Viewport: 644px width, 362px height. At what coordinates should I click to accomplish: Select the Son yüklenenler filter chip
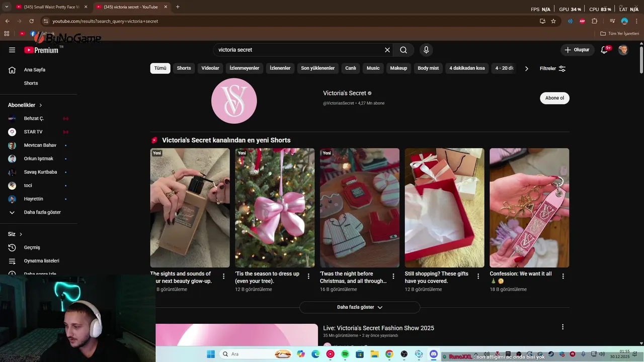(318, 68)
